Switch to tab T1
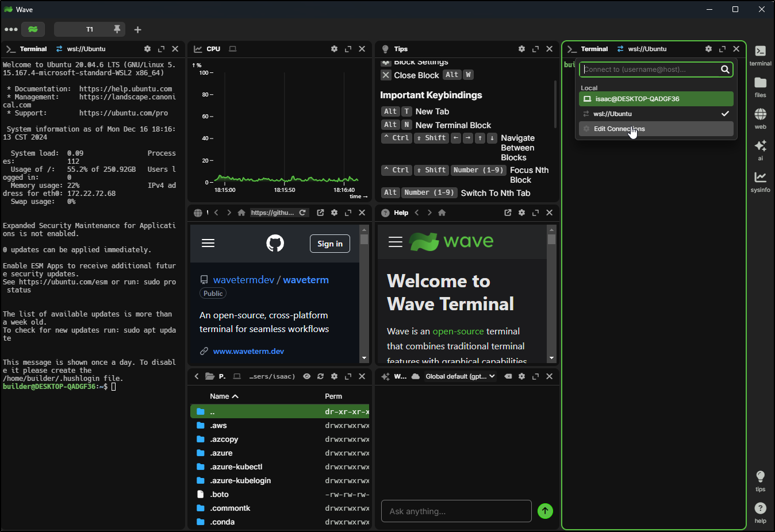775x532 pixels. click(x=89, y=29)
